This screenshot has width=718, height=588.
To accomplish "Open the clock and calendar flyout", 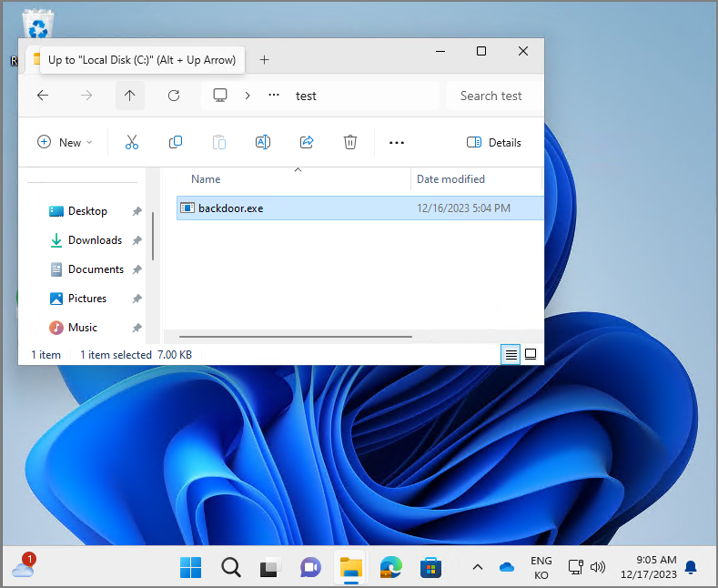I will click(649, 567).
